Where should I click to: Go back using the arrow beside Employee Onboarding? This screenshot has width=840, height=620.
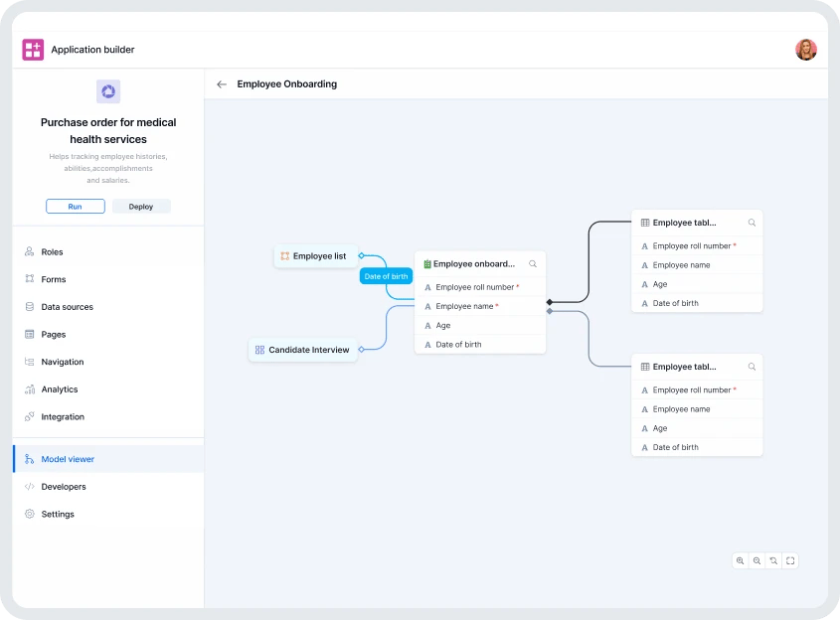click(222, 84)
